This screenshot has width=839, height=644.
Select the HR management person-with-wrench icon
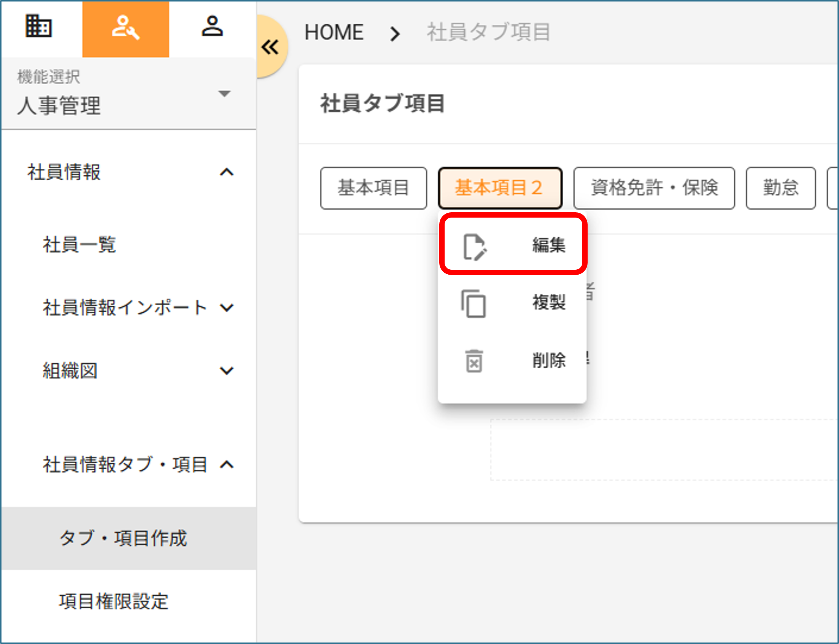(126, 27)
